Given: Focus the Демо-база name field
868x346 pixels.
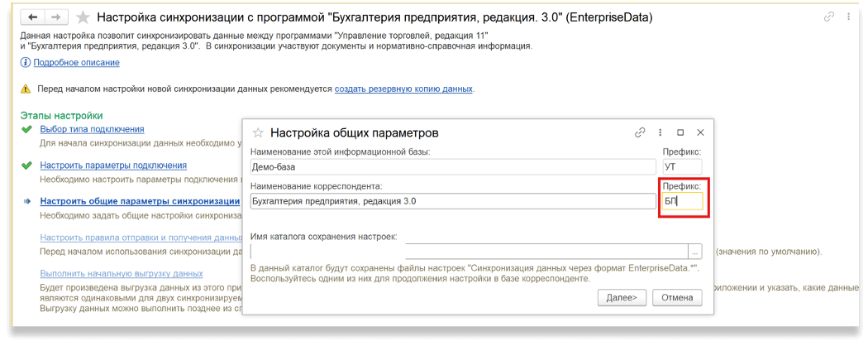Looking at the screenshot, I should click(453, 167).
